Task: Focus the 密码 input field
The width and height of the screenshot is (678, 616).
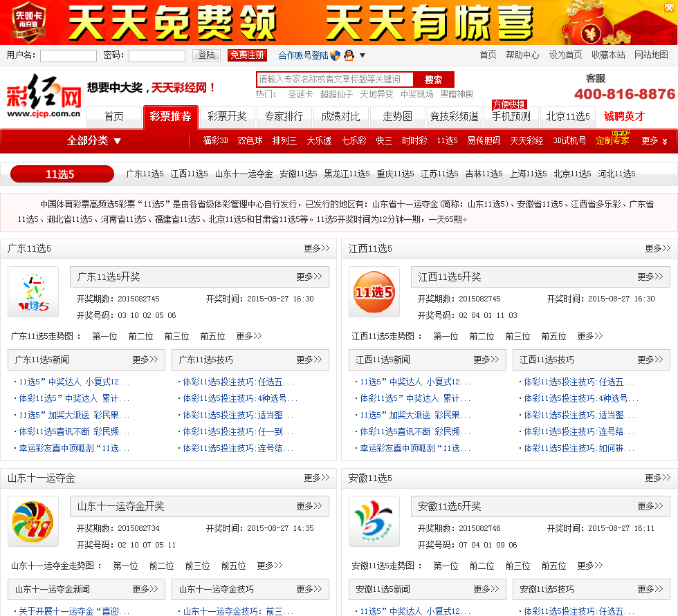Action: (x=157, y=56)
